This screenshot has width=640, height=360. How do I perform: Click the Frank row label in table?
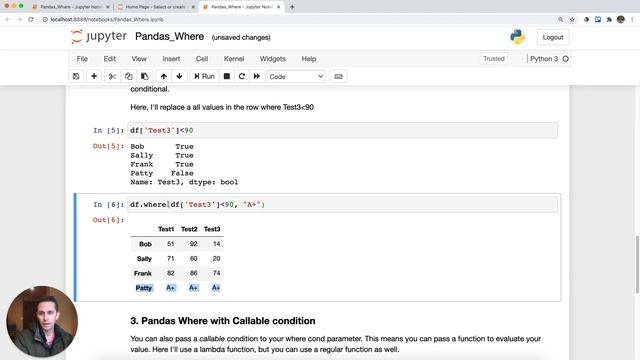click(143, 273)
